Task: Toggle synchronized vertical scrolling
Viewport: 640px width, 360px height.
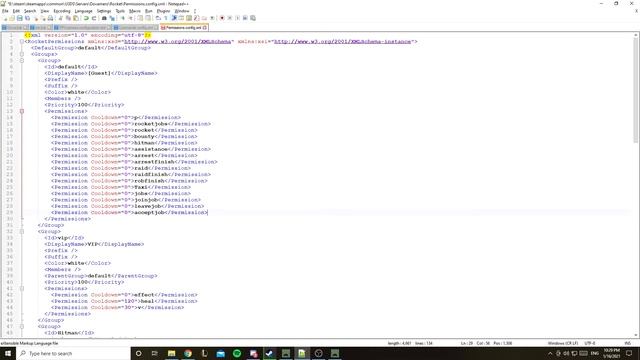Action: [x=140, y=18]
